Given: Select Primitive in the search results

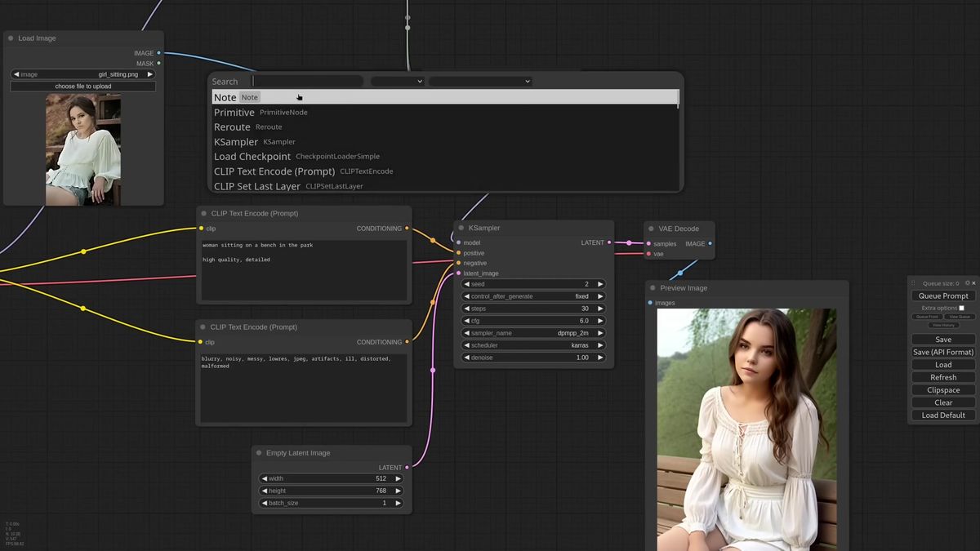Looking at the screenshot, I should tap(445, 112).
